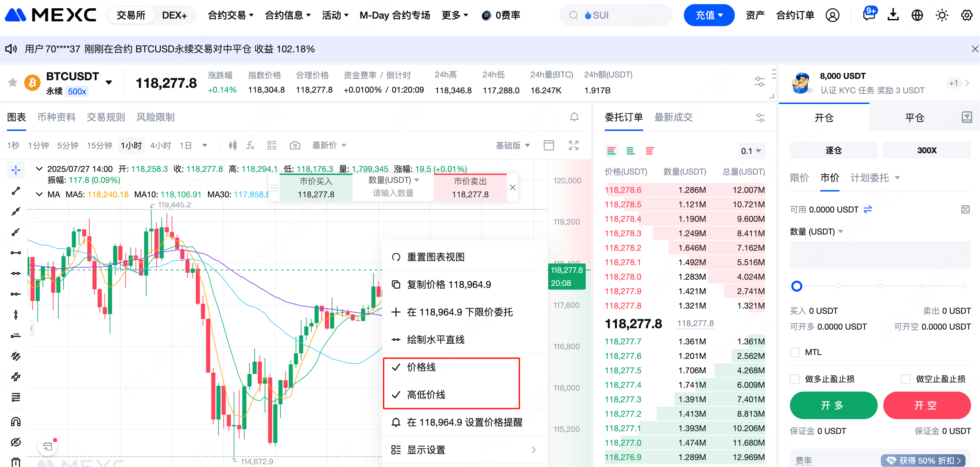This screenshot has width=980, height=467.
Task: Open 显示设置 submenu
Action: (x=464, y=449)
